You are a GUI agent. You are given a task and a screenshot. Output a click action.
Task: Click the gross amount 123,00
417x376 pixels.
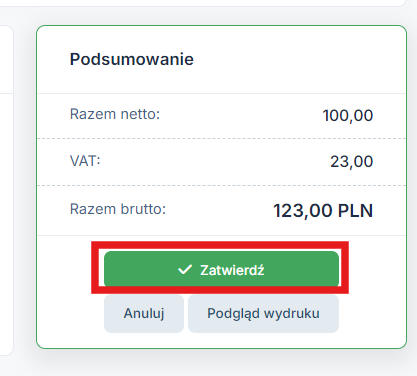point(303,211)
